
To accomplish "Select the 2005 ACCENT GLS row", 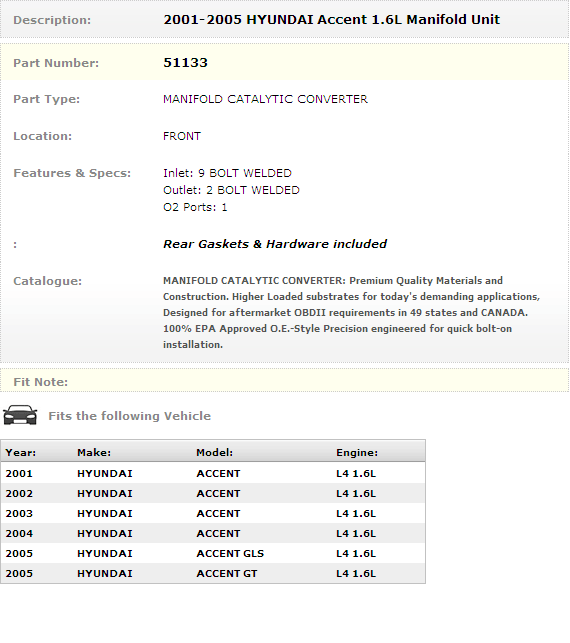I will pos(213,553).
